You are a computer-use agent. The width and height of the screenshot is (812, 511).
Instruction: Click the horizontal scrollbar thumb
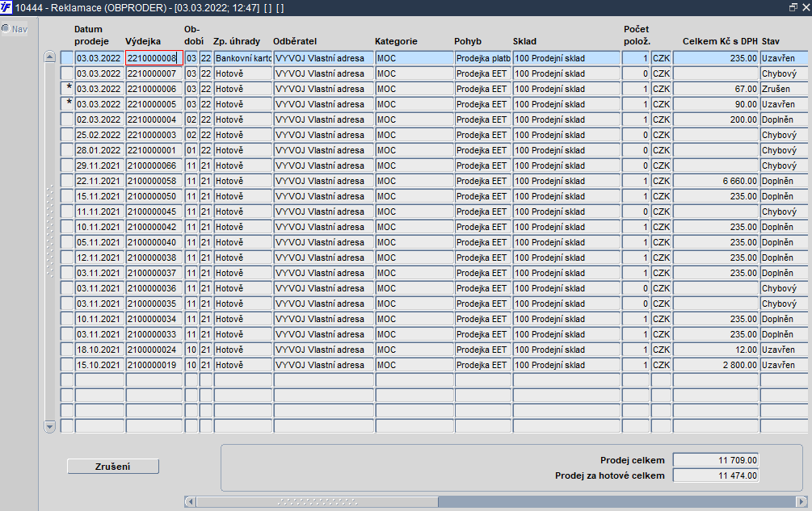317,501
